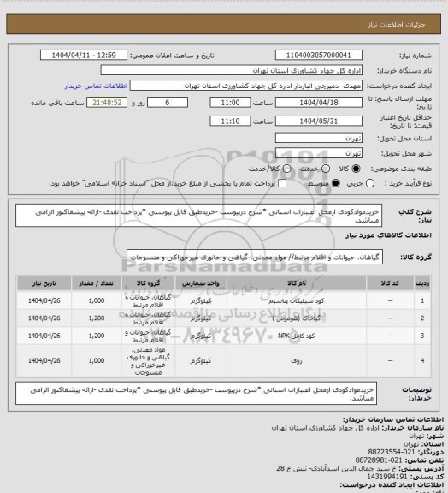Click the request creator name field

pyautogui.click(x=246, y=86)
